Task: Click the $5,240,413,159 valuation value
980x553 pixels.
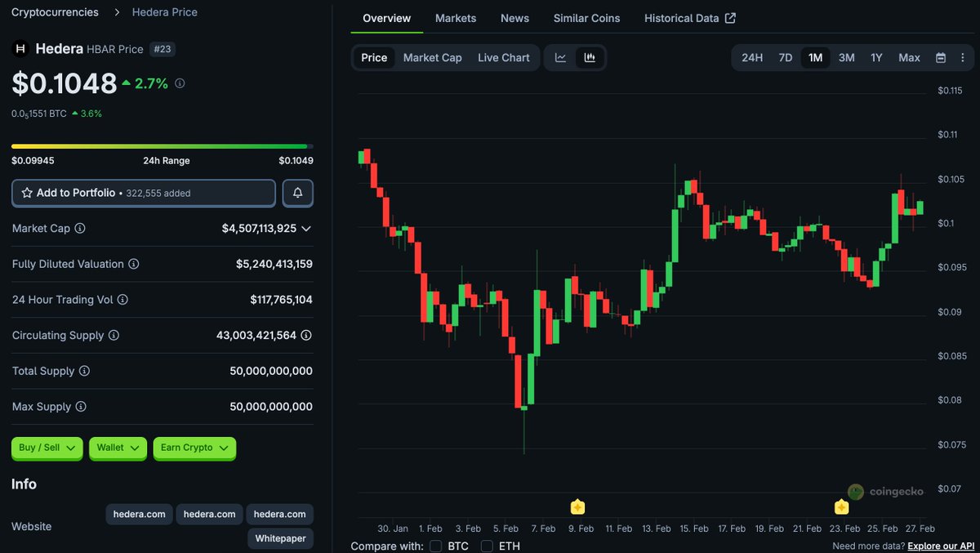Action: 274,264
